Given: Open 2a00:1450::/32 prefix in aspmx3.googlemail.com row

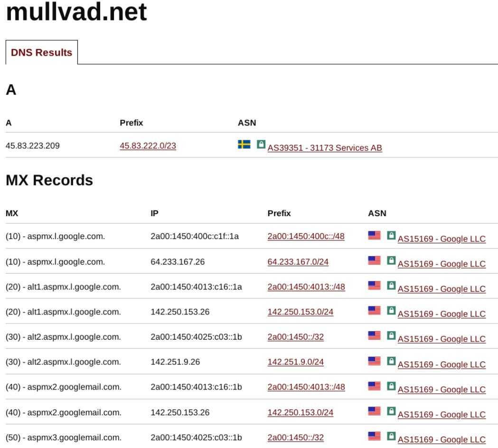Looking at the screenshot, I should (x=295, y=438).
